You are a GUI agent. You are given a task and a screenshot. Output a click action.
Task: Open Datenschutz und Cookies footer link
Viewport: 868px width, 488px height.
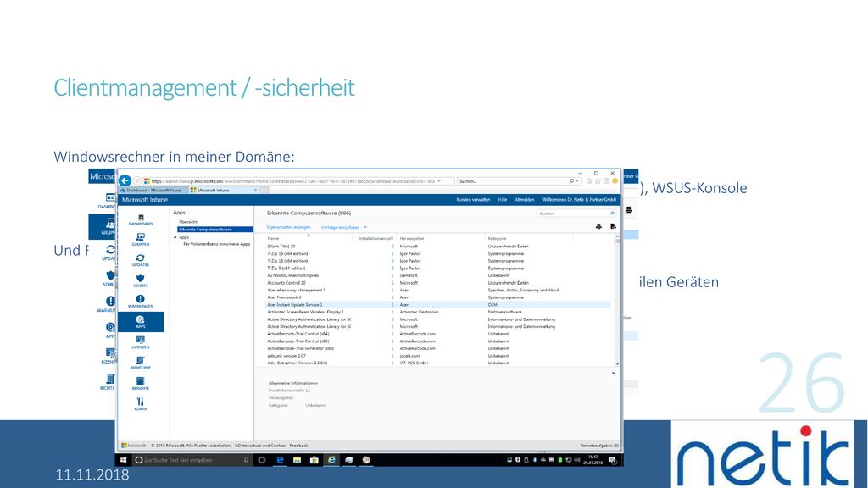[x=260, y=446]
